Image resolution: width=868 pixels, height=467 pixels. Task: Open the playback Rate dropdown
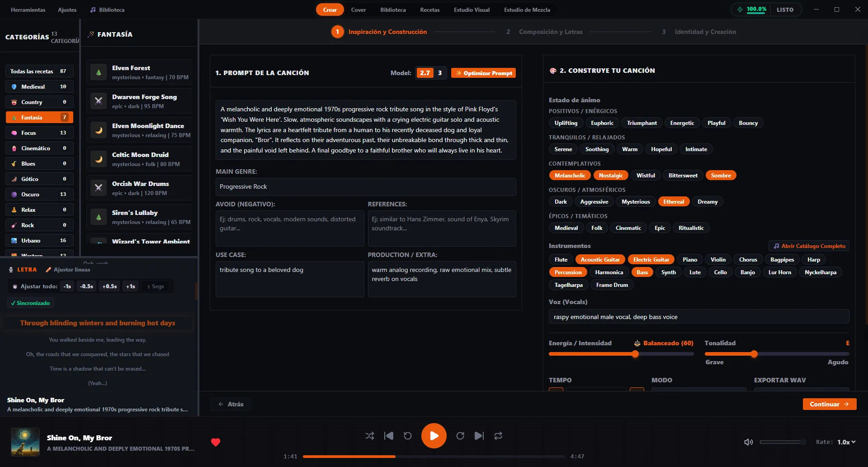tap(846, 442)
